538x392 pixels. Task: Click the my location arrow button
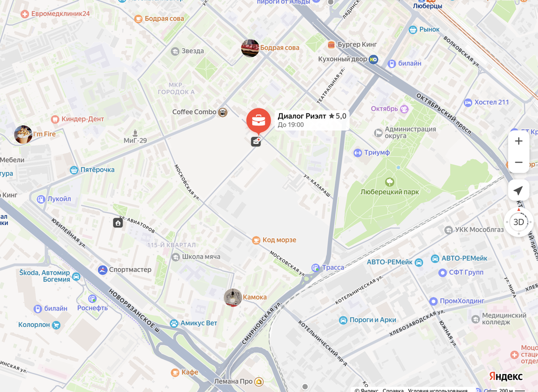tap(519, 190)
